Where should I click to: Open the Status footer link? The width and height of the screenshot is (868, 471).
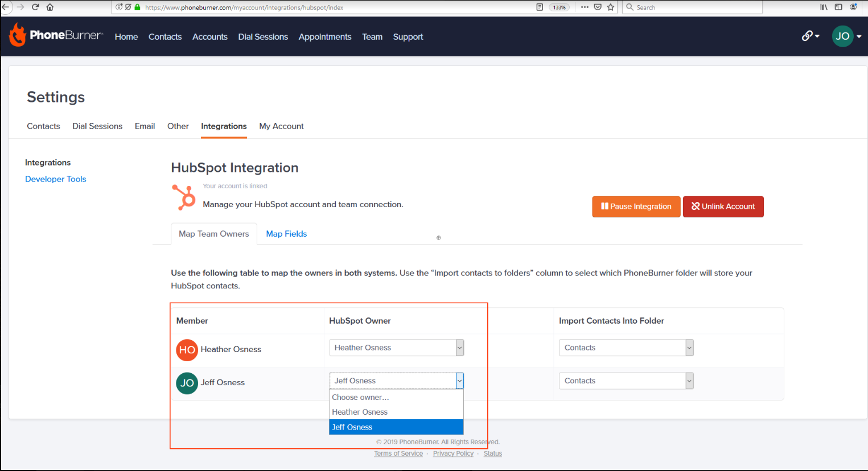tap(493, 453)
